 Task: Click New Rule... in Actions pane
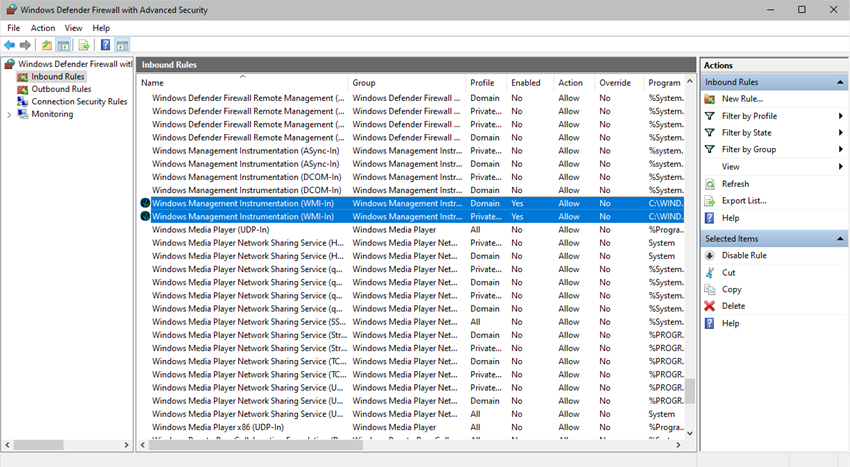(x=741, y=99)
